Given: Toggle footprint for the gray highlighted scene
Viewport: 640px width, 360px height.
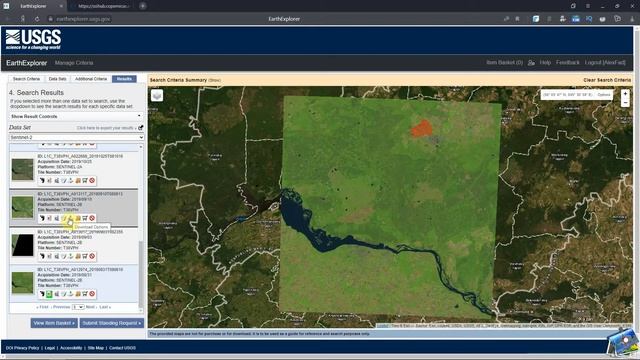Looking at the screenshot, I should pyautogui.click(x=42, y=218).
